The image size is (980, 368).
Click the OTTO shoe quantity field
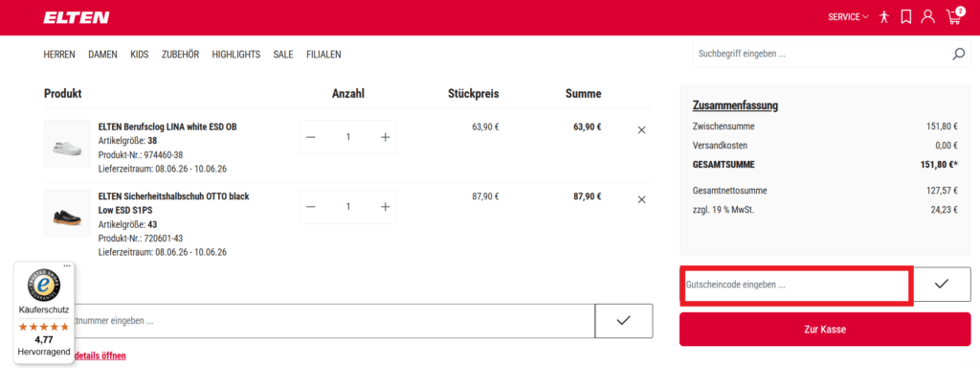tap(348, 207)
